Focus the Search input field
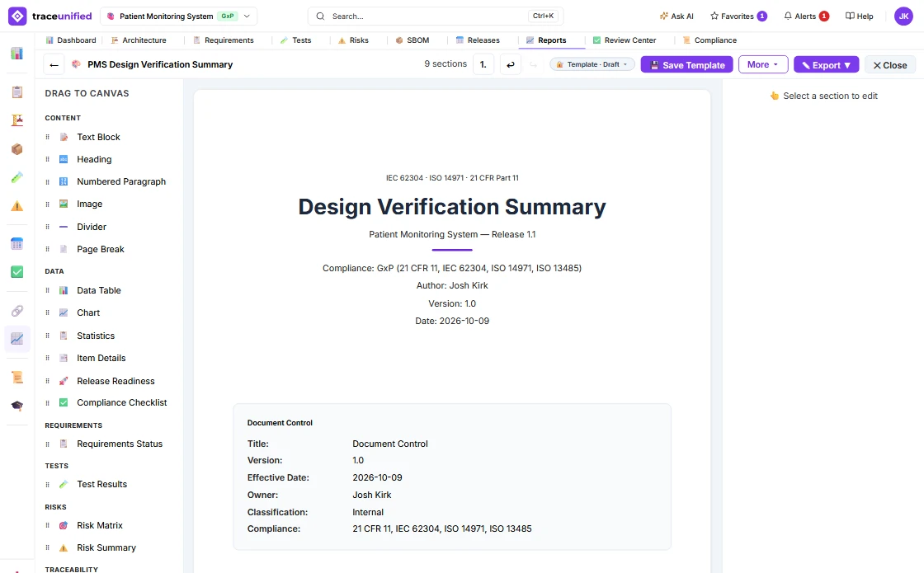 pyautogui.click(x=436, y=16)
